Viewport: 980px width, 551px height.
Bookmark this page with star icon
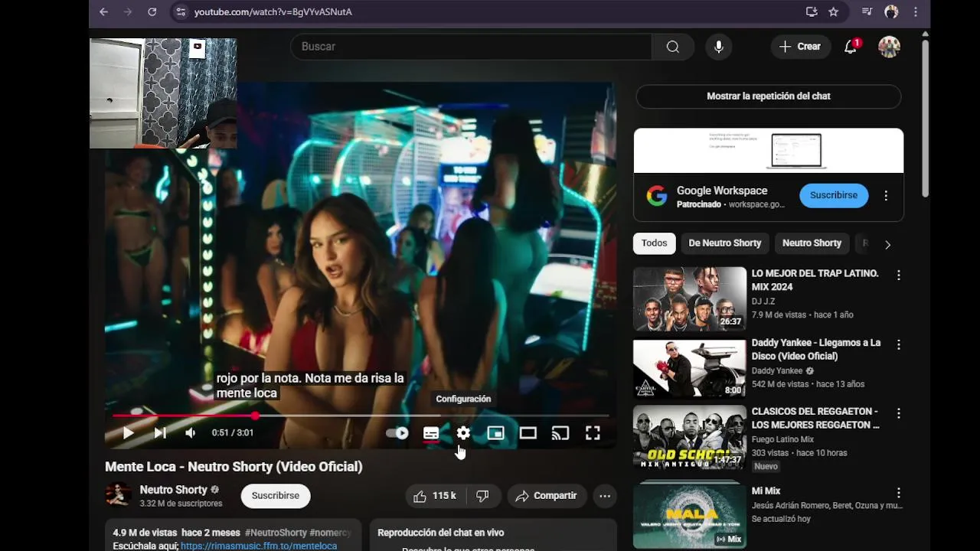point(834,11)
